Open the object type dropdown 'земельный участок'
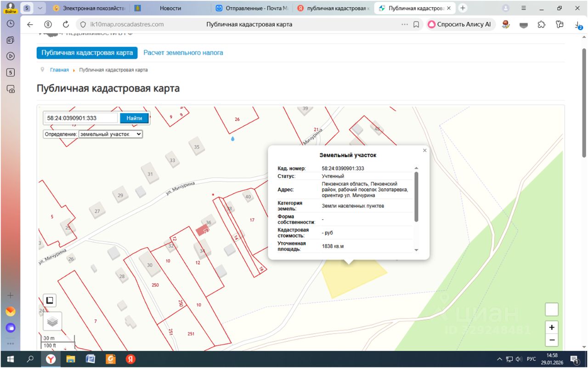 pyautogui.click(x=111, y=134)
